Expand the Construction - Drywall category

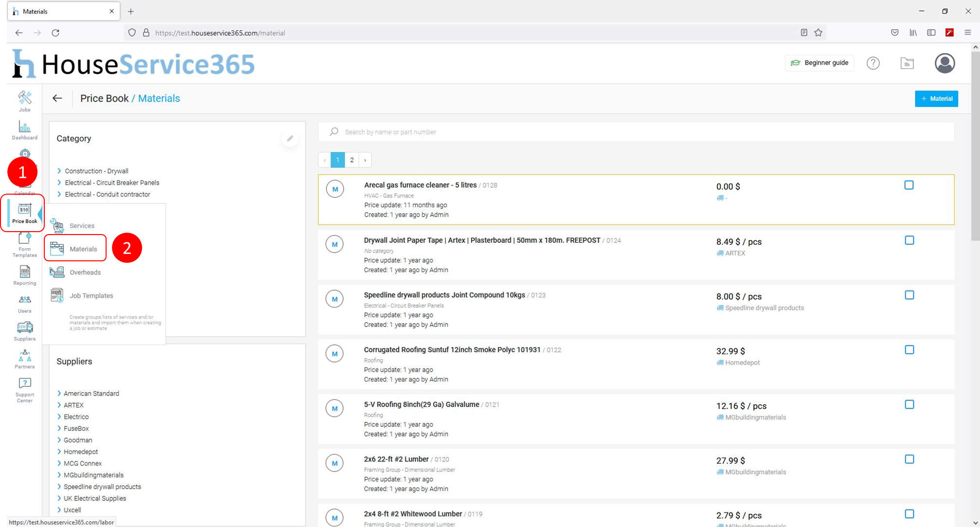pyautogui.click(x=59, y=171)
